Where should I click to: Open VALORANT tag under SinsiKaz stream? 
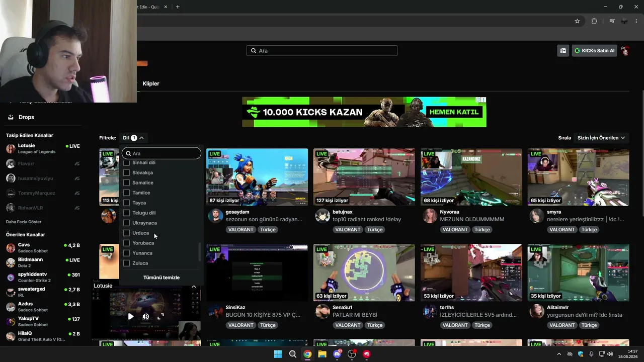(241, 325)
